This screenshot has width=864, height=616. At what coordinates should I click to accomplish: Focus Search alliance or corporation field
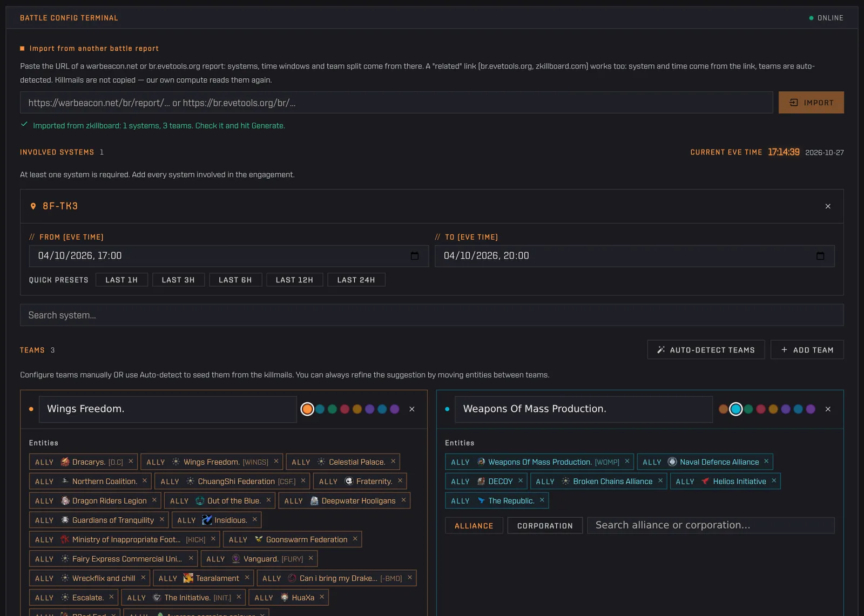(x=711, y=525)
